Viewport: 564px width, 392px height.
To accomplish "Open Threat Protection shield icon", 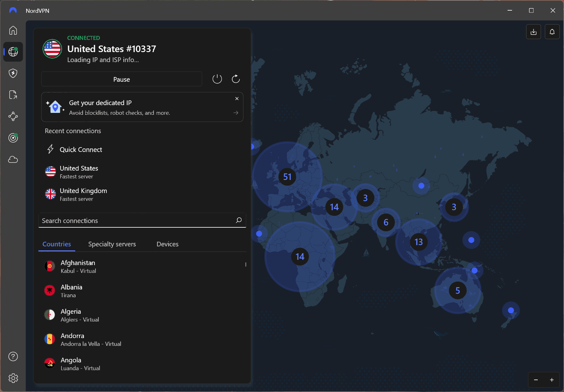I will tap(13, 73).
